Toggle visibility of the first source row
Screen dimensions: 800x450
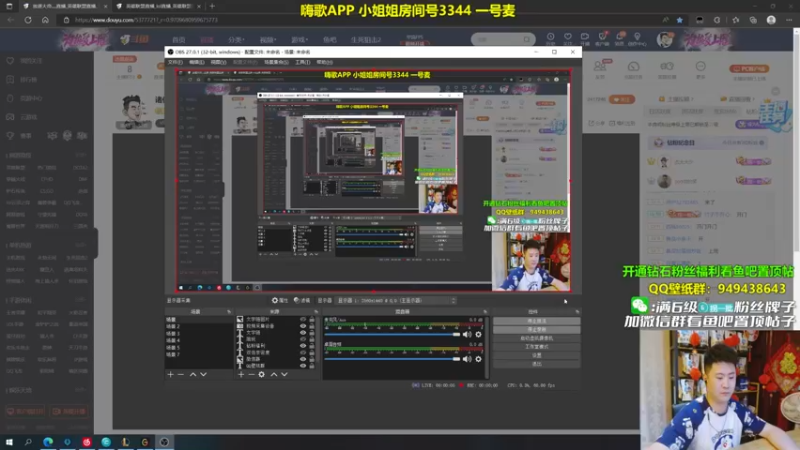pyautogui.click(x=303, y=319)
